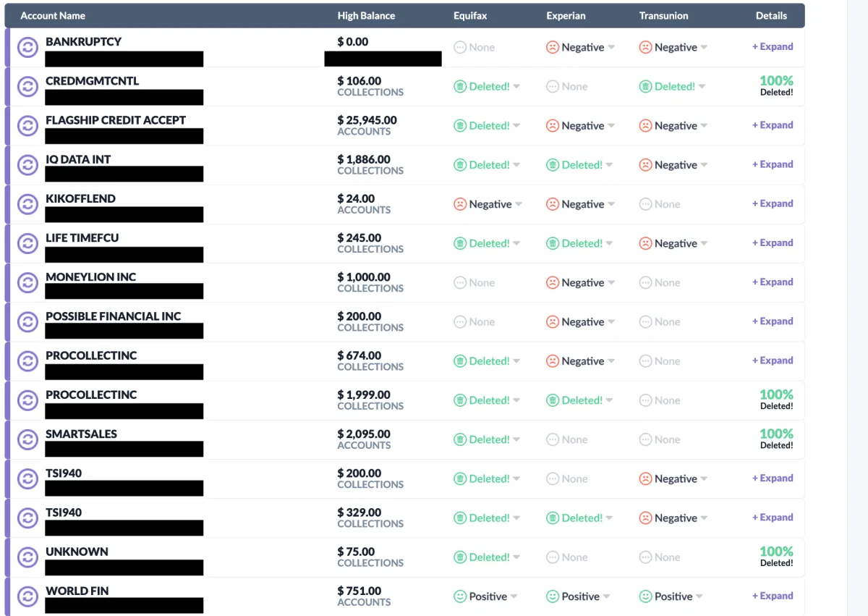Click sad face in MONEYLION INC Experian cell
The image size is (868, 616).
coord(553,282)
